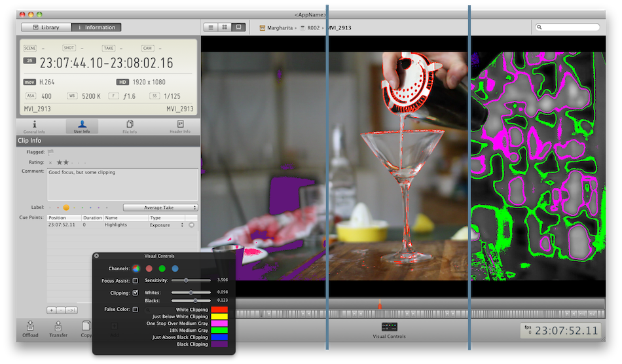Switch to the Information tab
Viewport: 622px width, 364px height.
pos(96,27)
